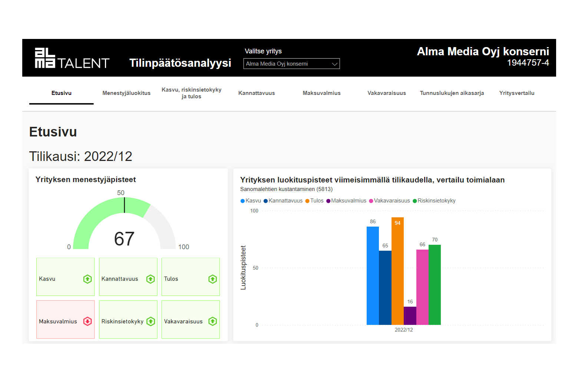
Task: Click the dark blue Kannattavuus bar labeled 65
Action: 385,288
